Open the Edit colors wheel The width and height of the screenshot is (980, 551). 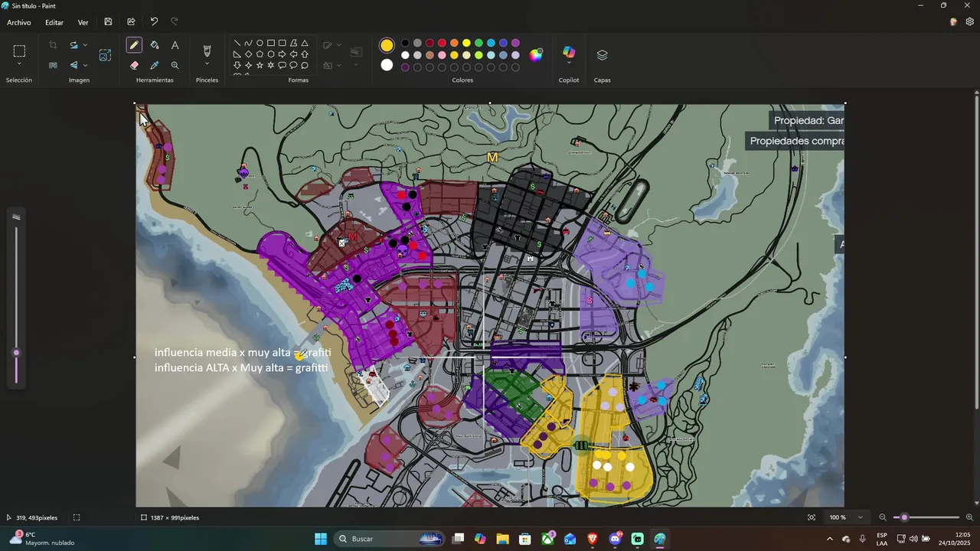coord(536,55)
